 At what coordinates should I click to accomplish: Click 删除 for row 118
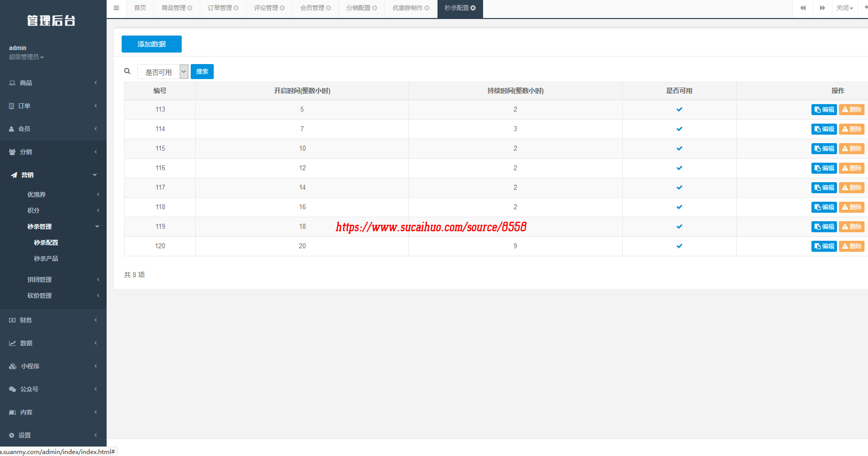(851, 207)
